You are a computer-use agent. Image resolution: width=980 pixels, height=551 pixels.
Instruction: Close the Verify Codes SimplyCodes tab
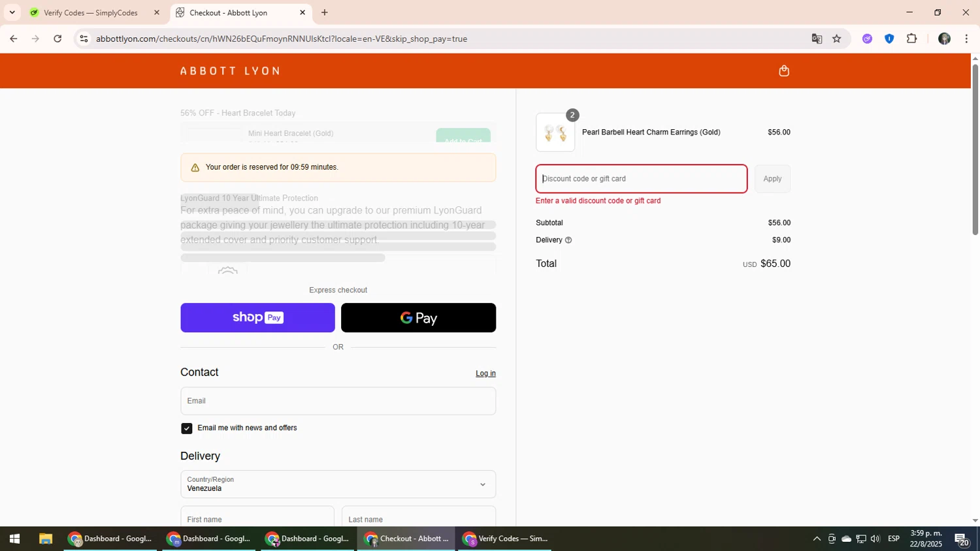[157, 12]
